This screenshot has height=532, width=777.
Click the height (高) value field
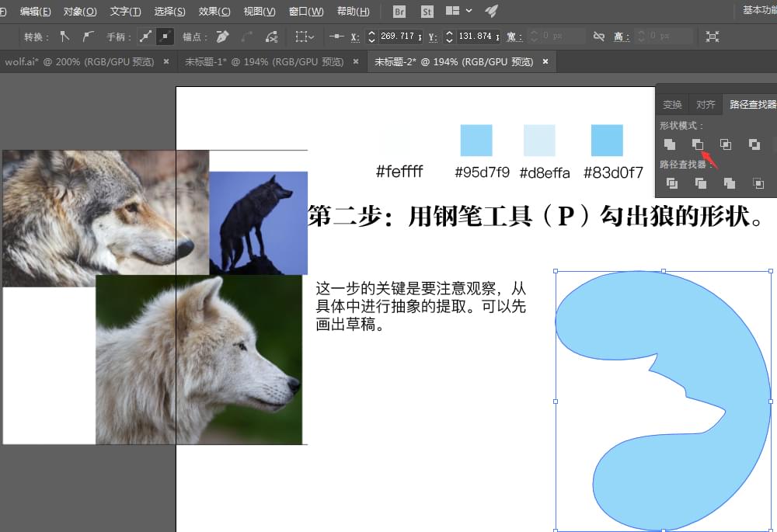[x=670, y=37]
